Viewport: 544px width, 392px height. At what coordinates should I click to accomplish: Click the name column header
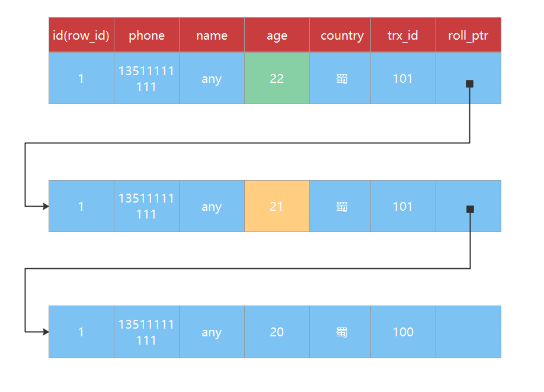212,35
